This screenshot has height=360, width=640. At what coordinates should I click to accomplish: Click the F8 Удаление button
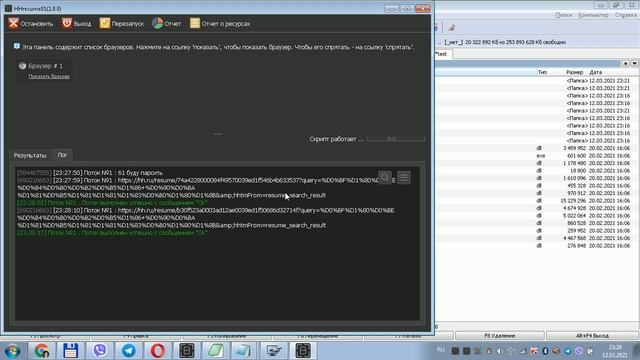[500, 336]
